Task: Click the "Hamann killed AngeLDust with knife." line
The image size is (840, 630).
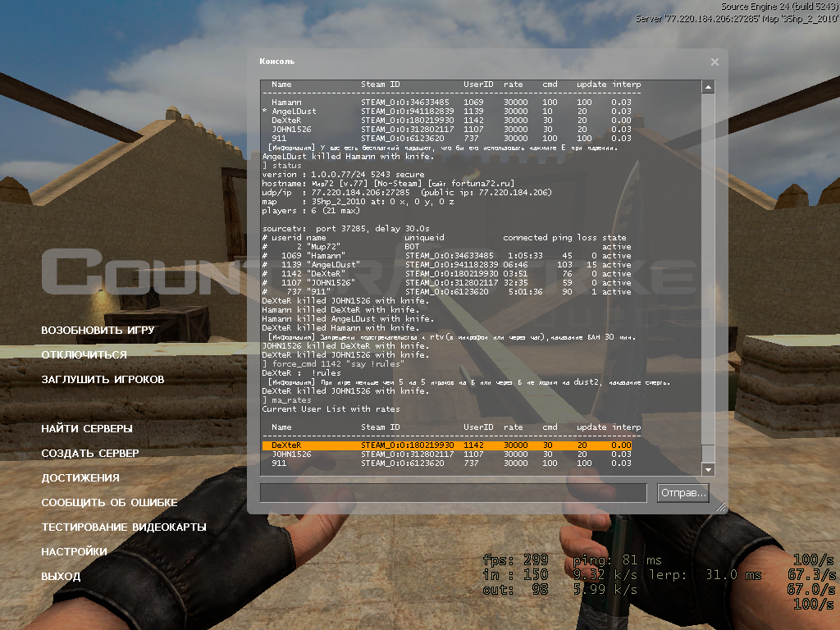Action: (x=348, y=319)
